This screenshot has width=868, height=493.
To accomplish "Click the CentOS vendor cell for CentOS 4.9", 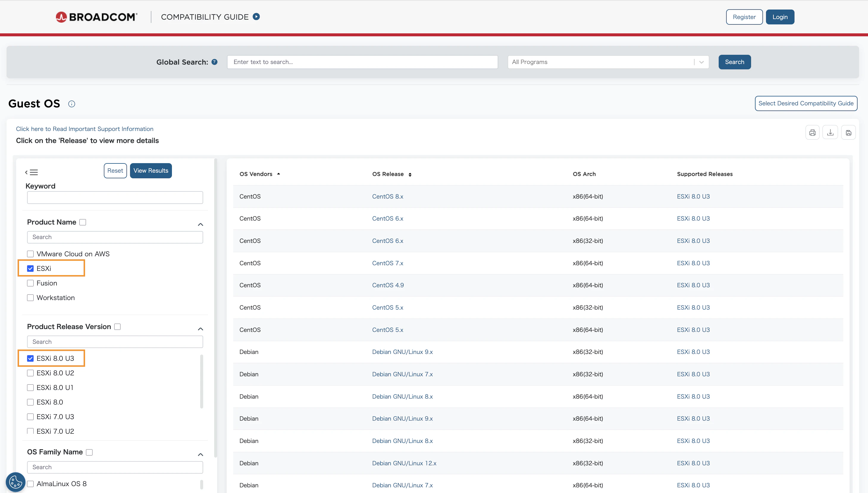I will pos(250,285).
